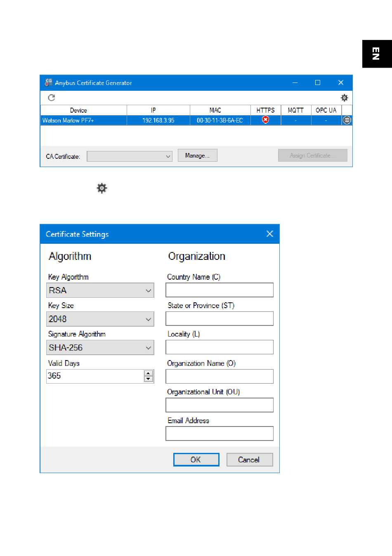Close the Certificate Settings dialog
This screenshot has height=556, width=392.
coord(270,234)
